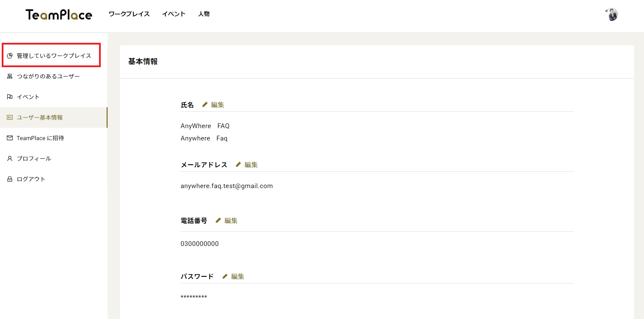Click the TeamPlace logo
644x319 pixels.
click(59, 15)
